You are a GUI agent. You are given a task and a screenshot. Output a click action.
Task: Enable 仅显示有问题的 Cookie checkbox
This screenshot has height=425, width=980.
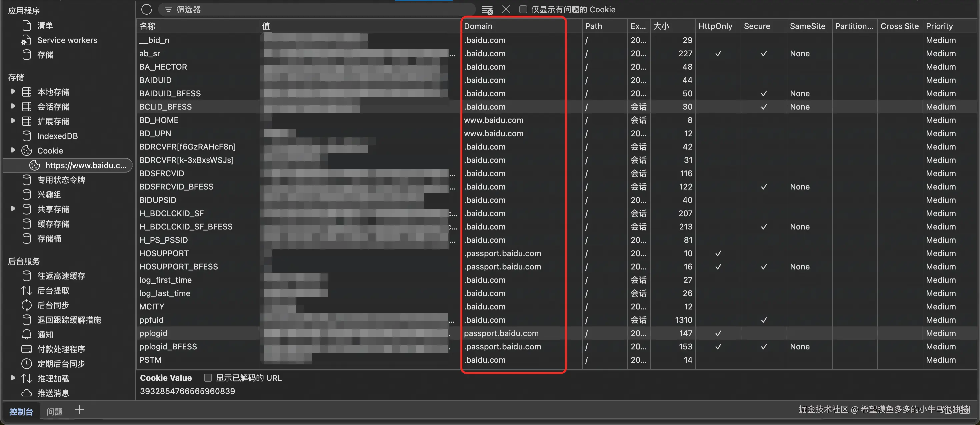pos(523,10)
